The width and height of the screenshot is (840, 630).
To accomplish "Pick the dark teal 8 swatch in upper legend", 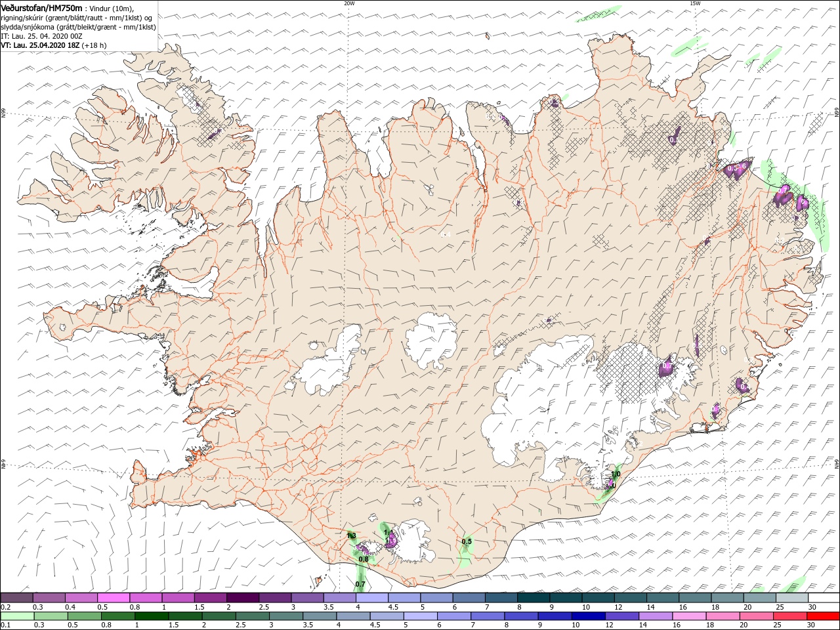I will coord(533,598).
